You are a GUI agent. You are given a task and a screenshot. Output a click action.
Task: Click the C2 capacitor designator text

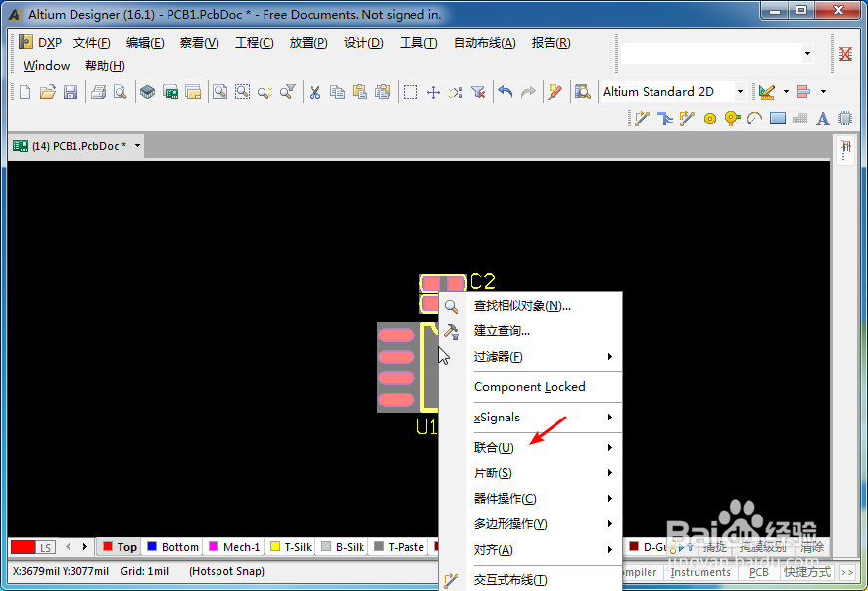point(483,282)
